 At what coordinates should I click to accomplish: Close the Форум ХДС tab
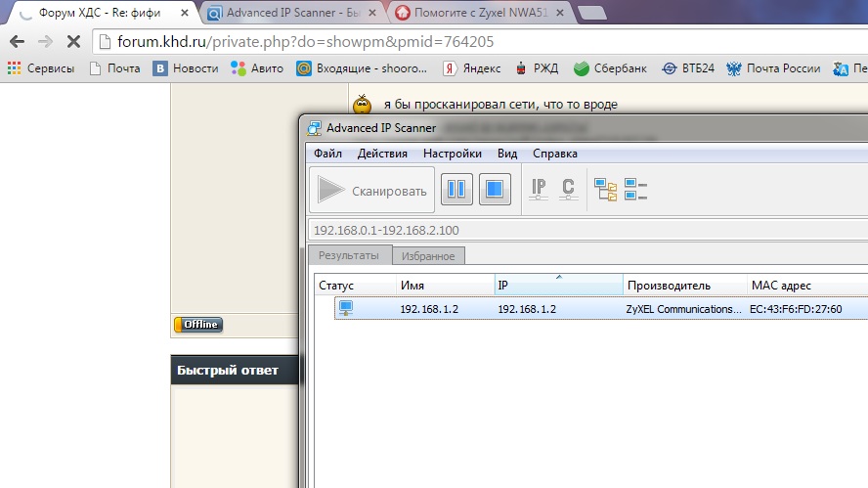pos(185,12)
